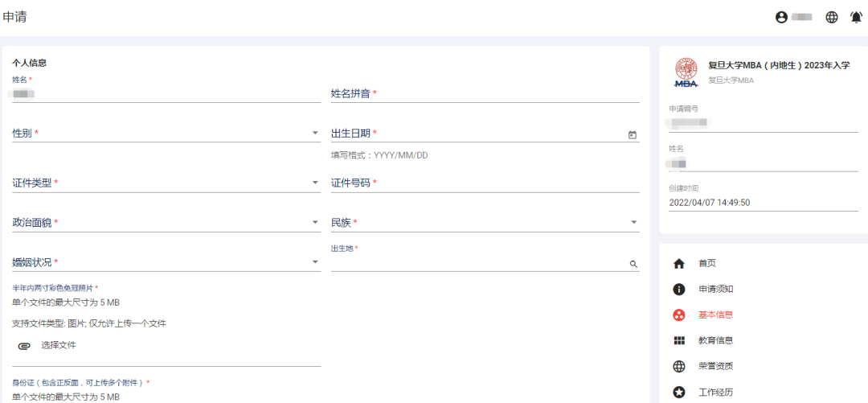Click the user account avatar icon

tap(781, 17)
